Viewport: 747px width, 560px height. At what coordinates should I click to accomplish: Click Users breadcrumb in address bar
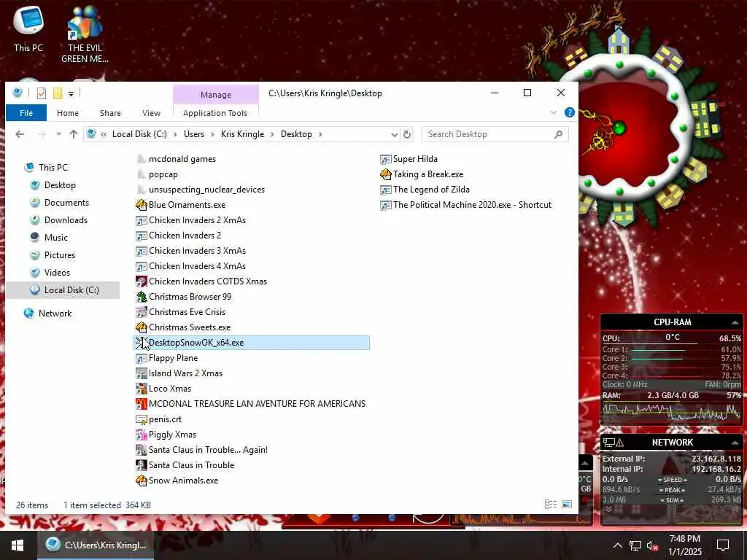coord(194,134)
